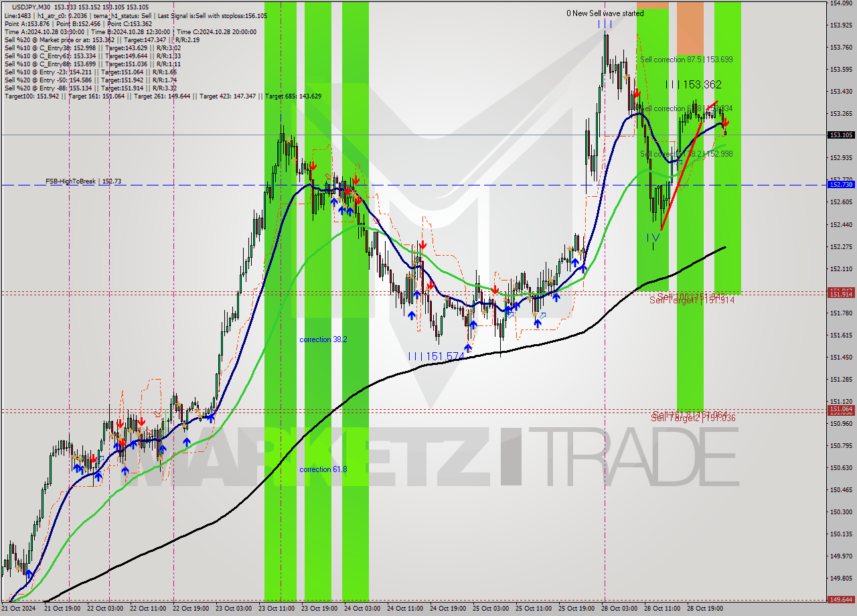Click the 153.595 price axis value
The image size is (857, 616).
coord(841,70)
